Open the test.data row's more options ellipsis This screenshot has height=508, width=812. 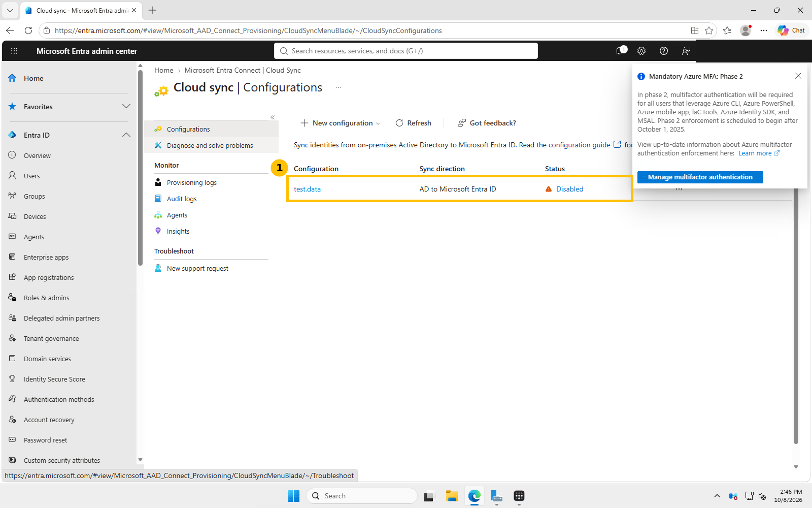point(679,189)
